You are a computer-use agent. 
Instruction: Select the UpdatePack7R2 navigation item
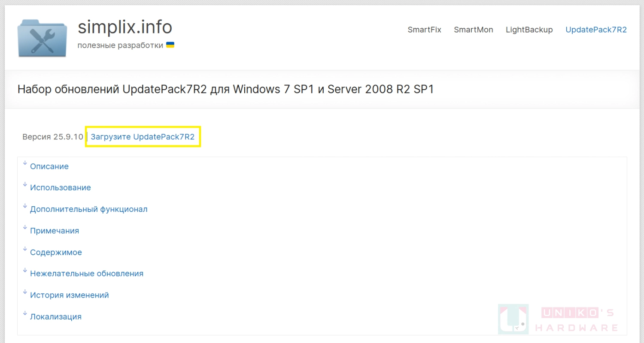point(596,30)
